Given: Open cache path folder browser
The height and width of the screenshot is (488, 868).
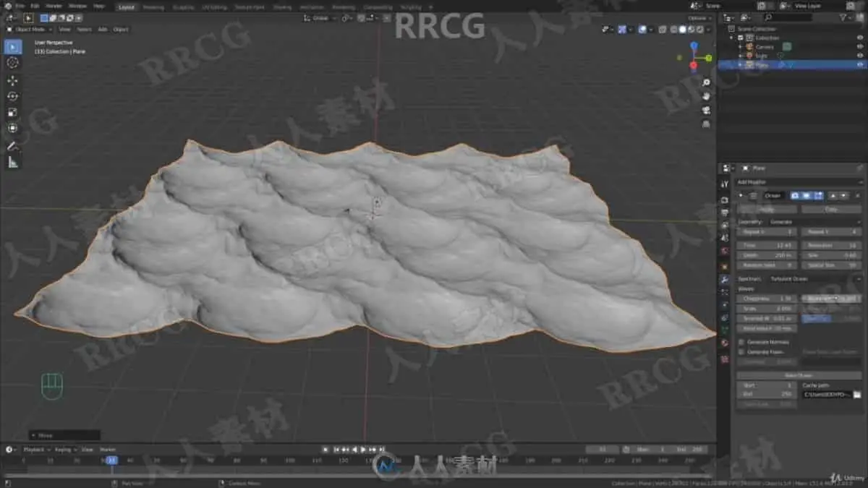Looking at the screenshot, I should (857, 395).
